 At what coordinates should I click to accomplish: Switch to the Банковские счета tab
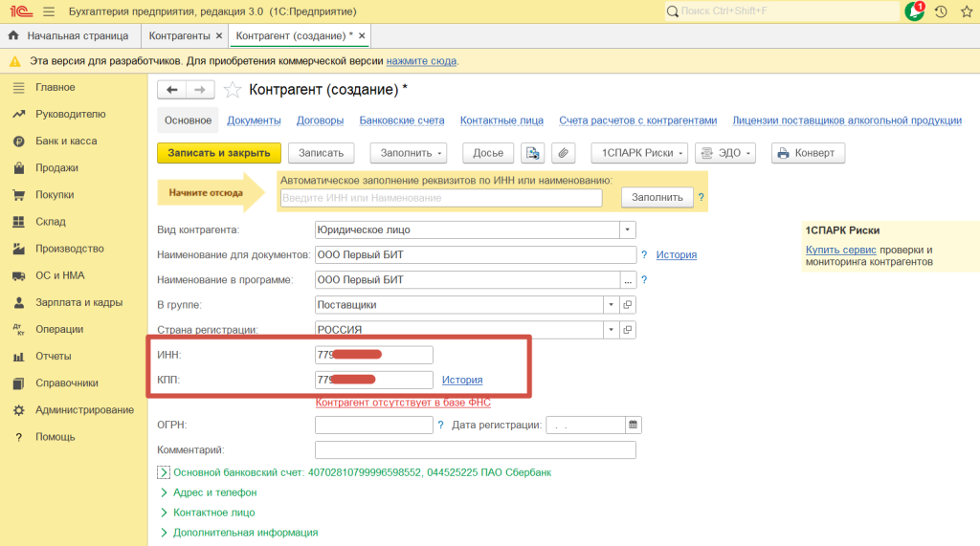(402, 120)
